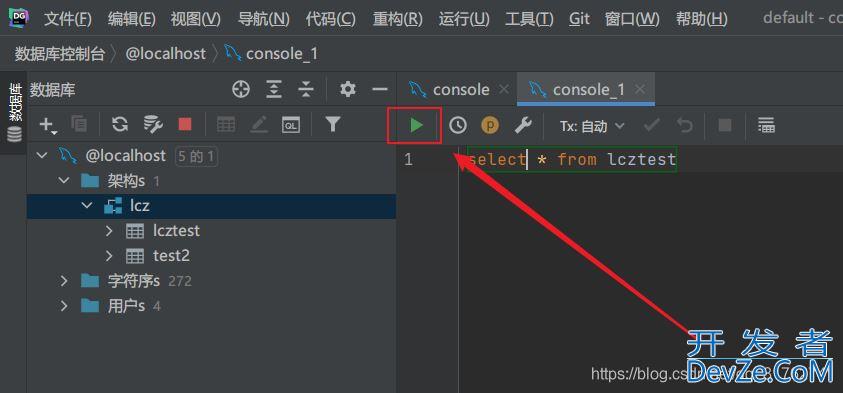Viewport: 843px width, 393px height.
Task: Click the add new plus button
Action: click(x=47, y=125)
